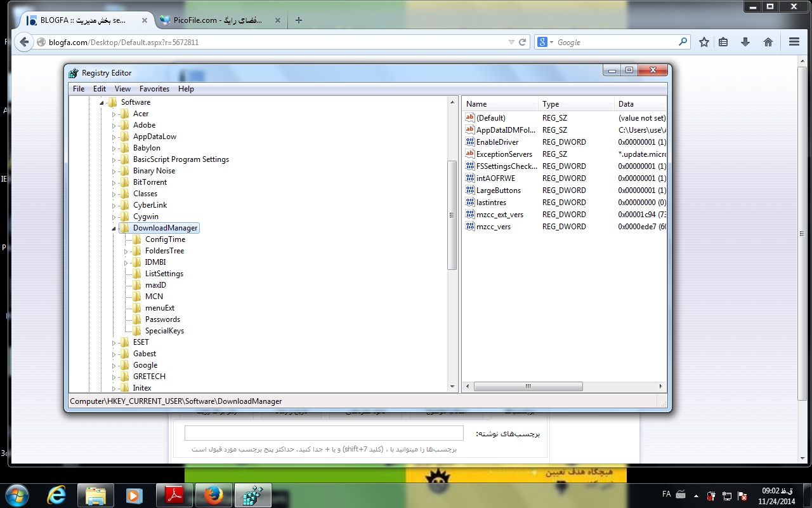Click the tree pane scroll-down arrow
Image resolution: width=812 pixels, height=508 pixels.
point(452,387)
